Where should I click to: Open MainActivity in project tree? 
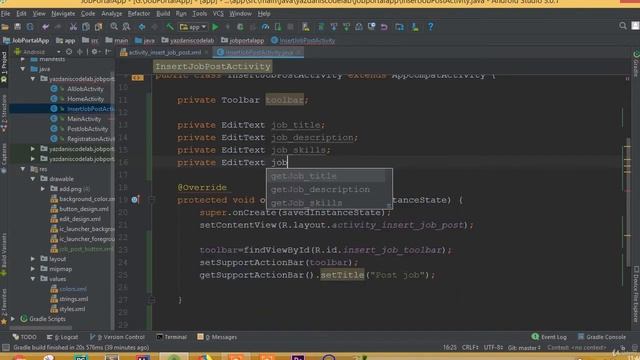tap(84, 119)
